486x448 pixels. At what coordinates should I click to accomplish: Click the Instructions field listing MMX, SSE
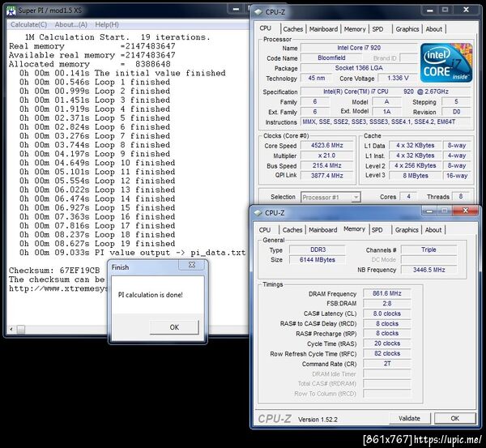tap(386, 122)
